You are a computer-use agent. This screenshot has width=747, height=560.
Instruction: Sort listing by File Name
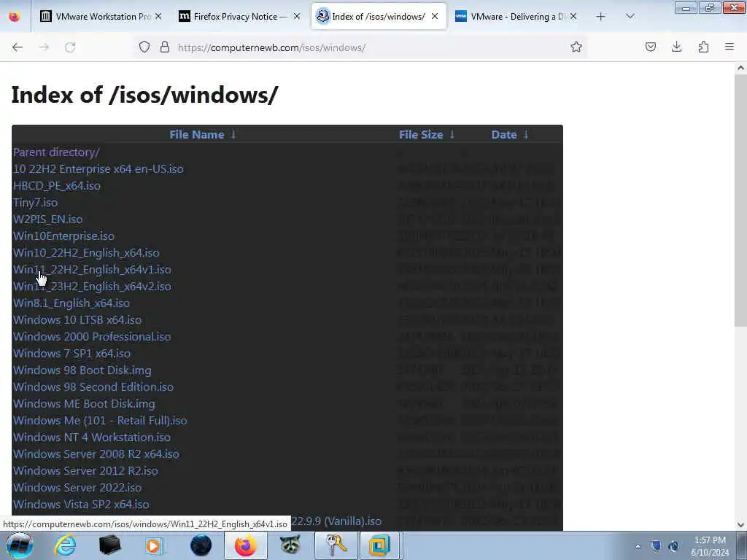tap(197, 135)
